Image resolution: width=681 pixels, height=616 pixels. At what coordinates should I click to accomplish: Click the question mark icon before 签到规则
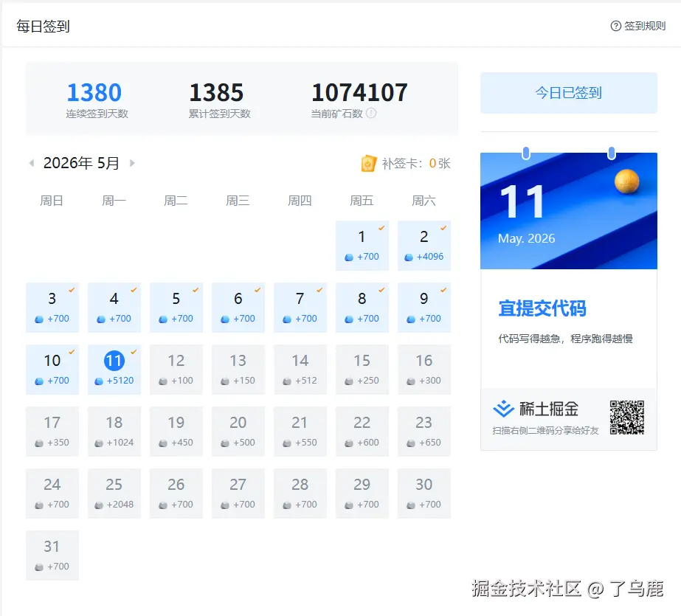tap(615, 26)
